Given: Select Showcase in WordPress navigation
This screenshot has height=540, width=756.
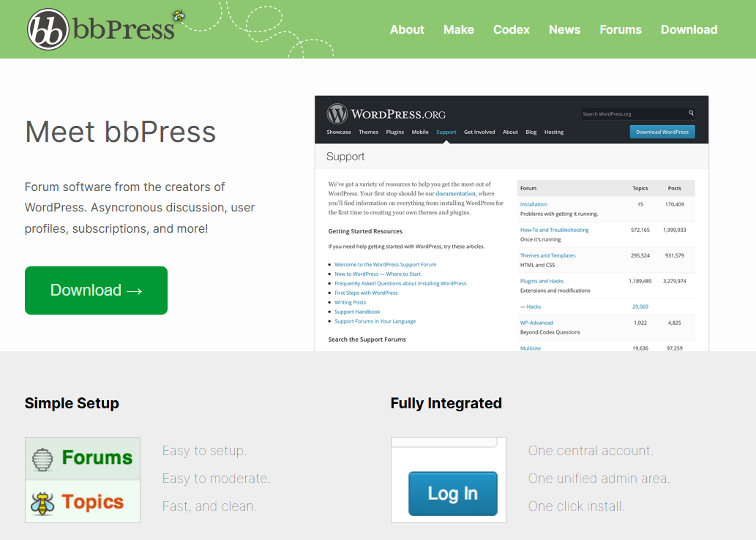Looking at the screenshot, I should (x=339, y=132).
